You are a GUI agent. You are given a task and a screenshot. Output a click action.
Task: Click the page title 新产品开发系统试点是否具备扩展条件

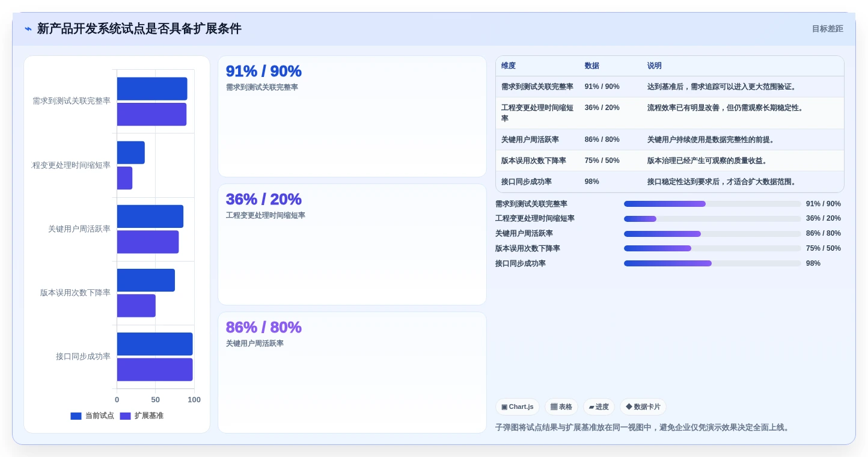coord(139,29)
